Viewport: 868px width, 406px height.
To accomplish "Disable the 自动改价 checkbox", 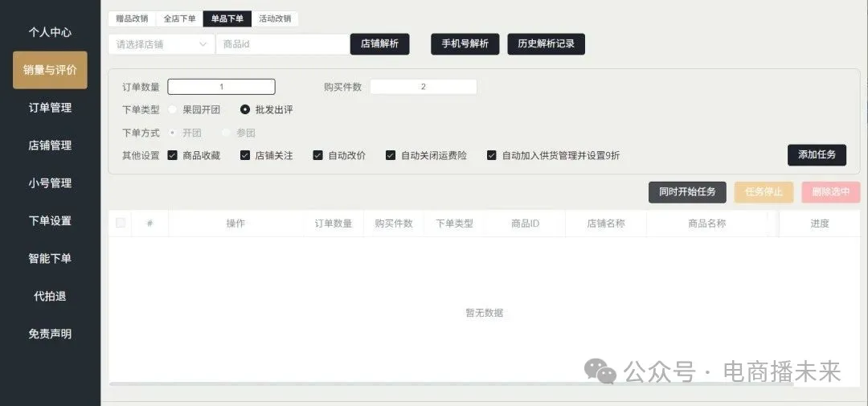I will [318, 155].
